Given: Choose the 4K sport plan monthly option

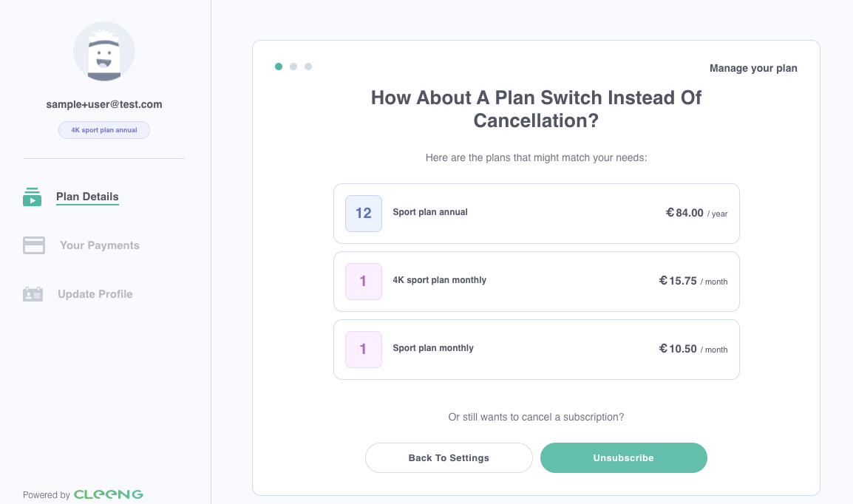Looking at the screenshot, I should pos(537,282).
